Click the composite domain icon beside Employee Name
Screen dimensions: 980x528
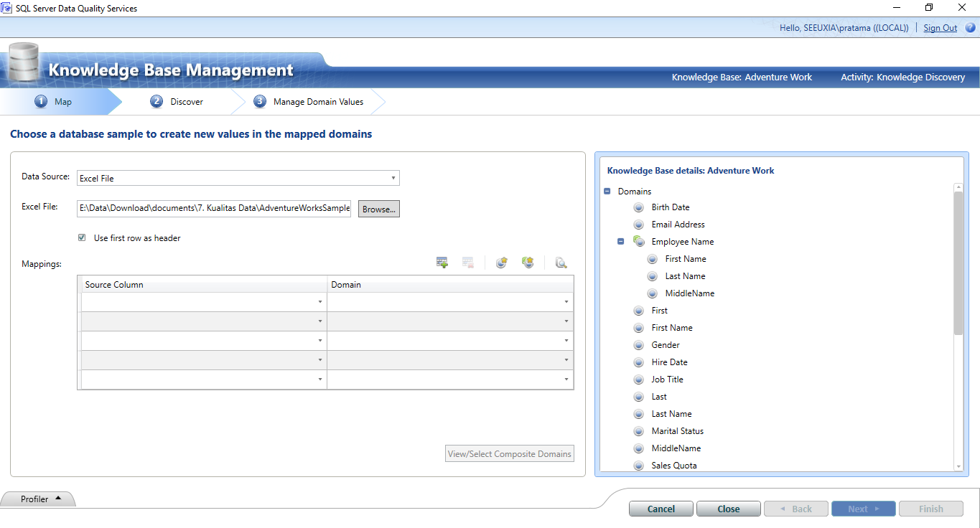[x=639, y=242]
